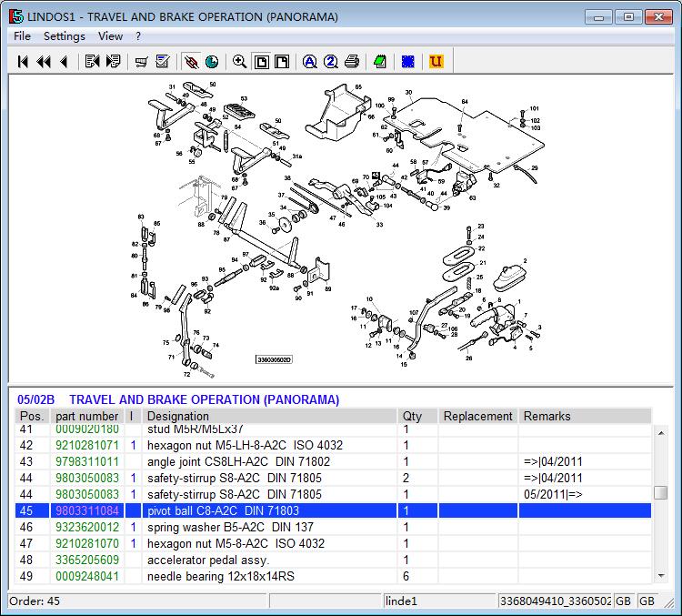This screenshot has height=616, width=682.
Task: Select hexagon nut M5-8-A2C ISO 4032 row
Action: coord(333,543)
